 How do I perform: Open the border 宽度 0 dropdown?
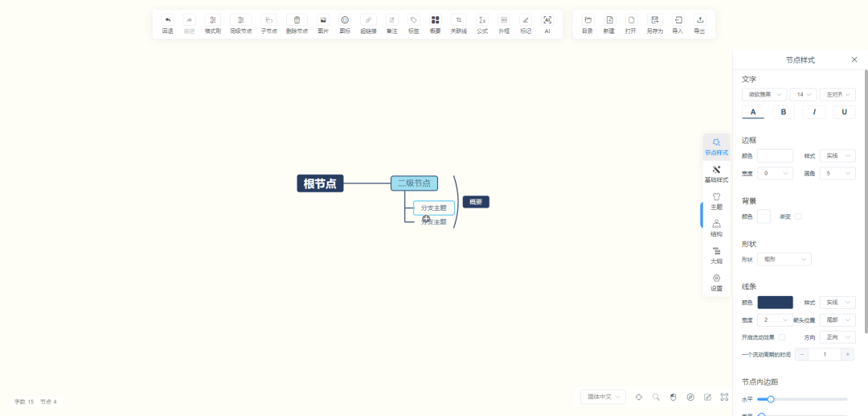point(775,173)
